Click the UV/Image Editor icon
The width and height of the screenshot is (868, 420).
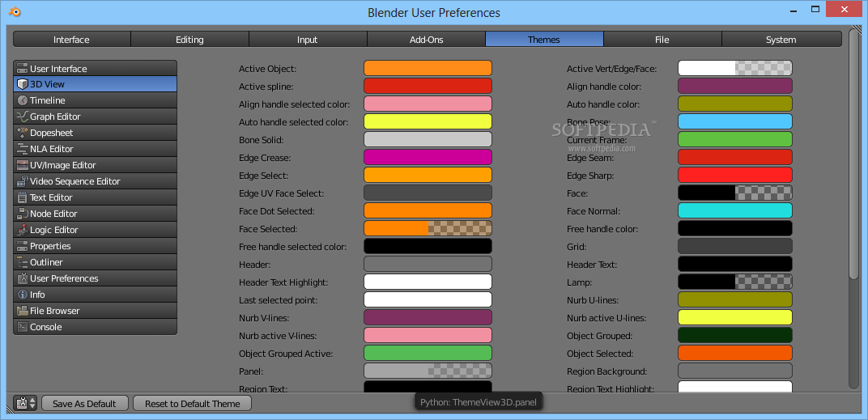coord(22,165)
